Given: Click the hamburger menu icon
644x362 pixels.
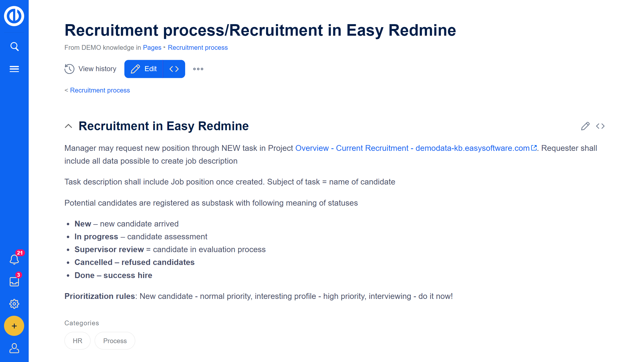Looking at the screenshot, I should (14, 69).
